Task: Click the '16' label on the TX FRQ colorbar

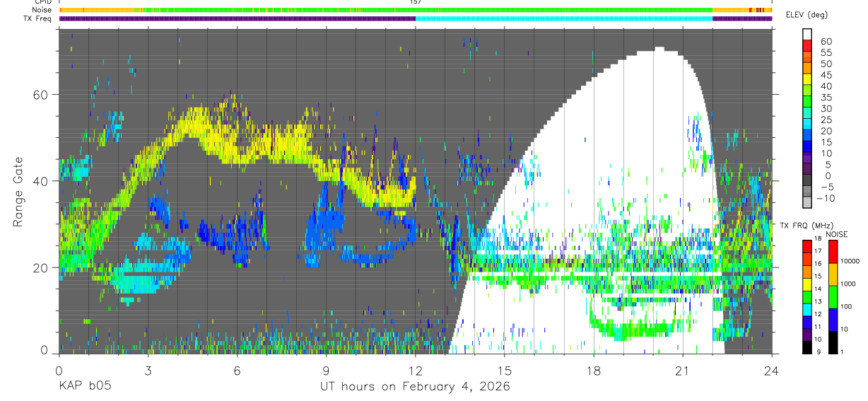Action: 817,265
